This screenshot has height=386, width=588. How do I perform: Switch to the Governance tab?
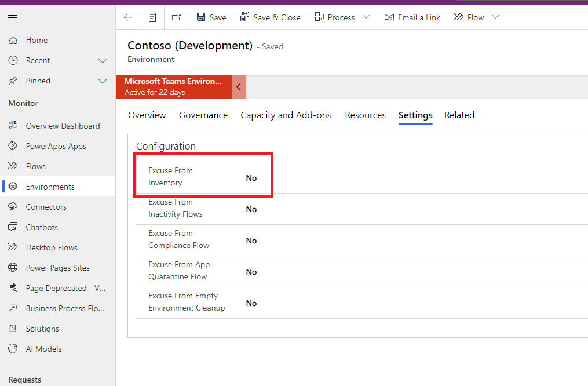point(203,115)
